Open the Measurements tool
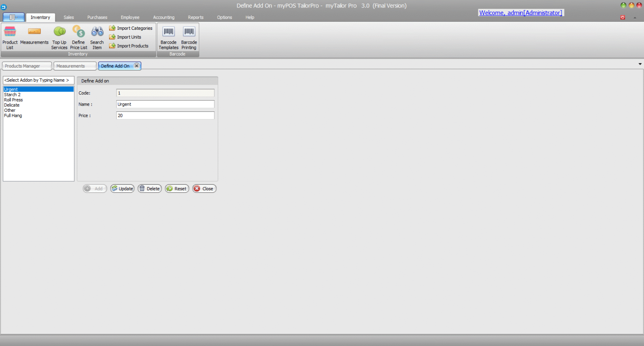The image size is (644, 346). (34, 37)
